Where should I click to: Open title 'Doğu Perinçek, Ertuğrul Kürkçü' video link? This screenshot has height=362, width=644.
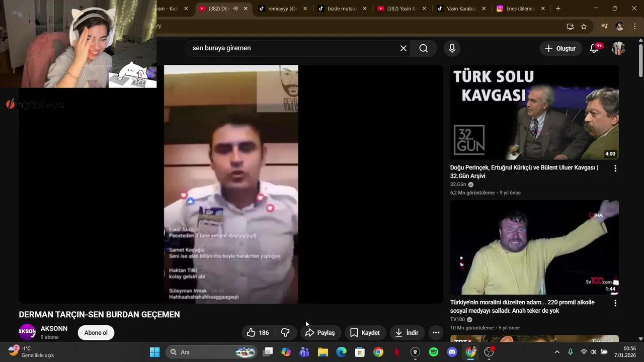pyautogui.click(x=524, y=172)
